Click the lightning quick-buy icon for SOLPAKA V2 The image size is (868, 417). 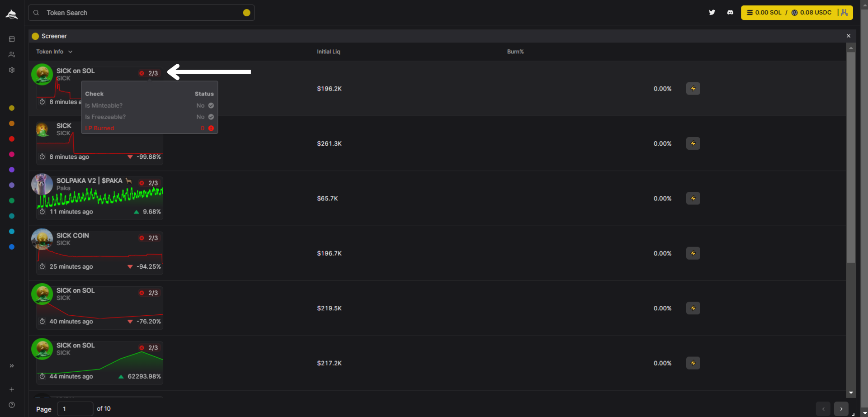pos(693,199)
